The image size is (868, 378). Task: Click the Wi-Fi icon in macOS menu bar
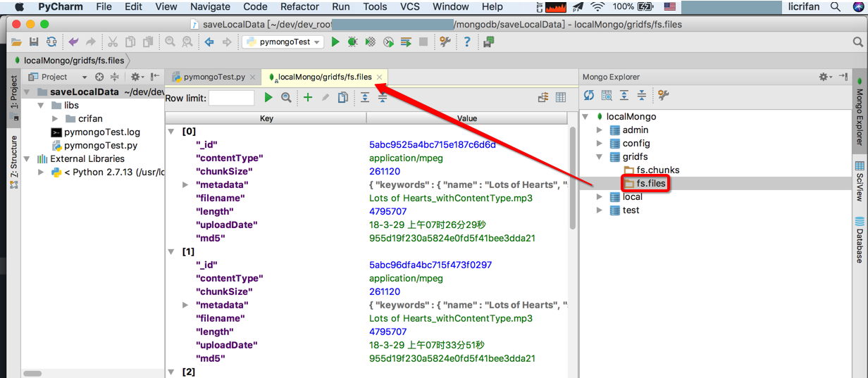pos(597,7)
